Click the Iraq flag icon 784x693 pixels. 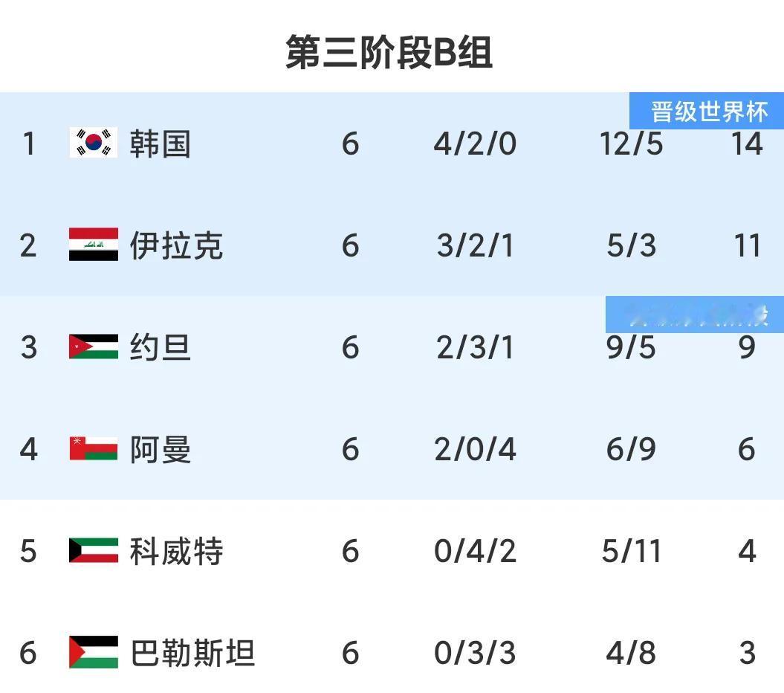click(94, 245)
